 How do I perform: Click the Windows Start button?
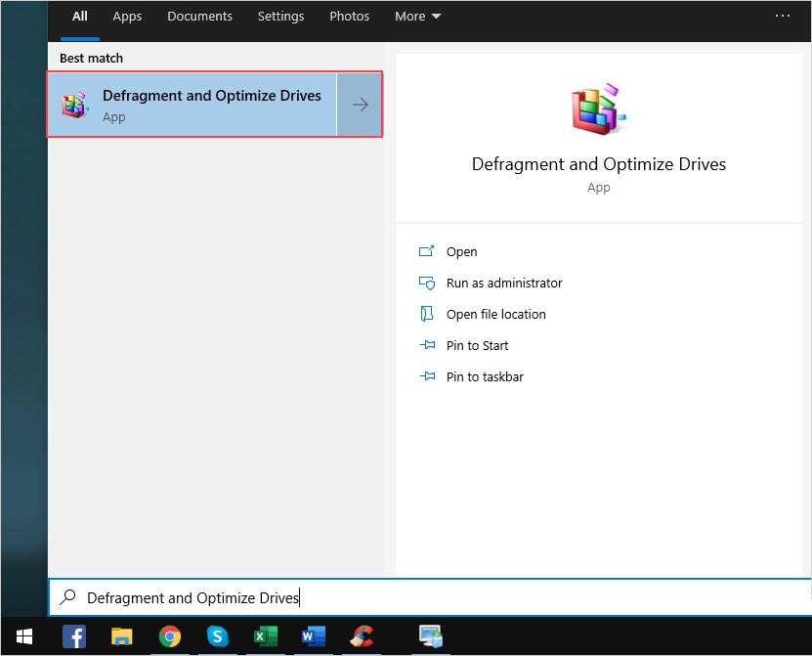pyautogui.click(x=23, y=636)
